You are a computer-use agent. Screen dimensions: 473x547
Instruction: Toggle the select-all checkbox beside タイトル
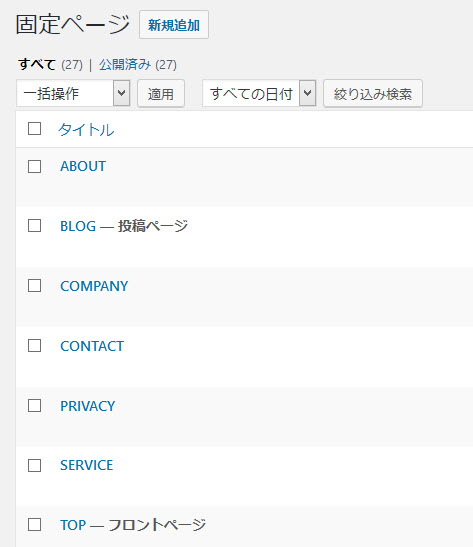tap(35, 129)
